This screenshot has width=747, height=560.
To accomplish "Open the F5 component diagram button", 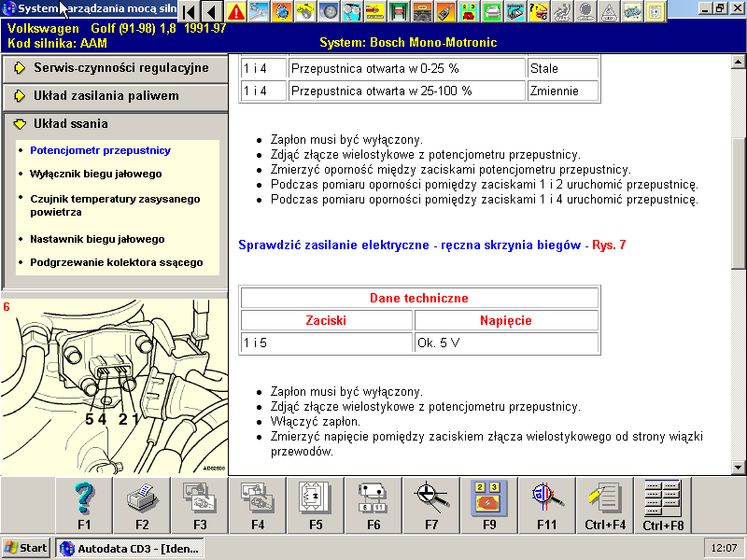I will (316, 505).
